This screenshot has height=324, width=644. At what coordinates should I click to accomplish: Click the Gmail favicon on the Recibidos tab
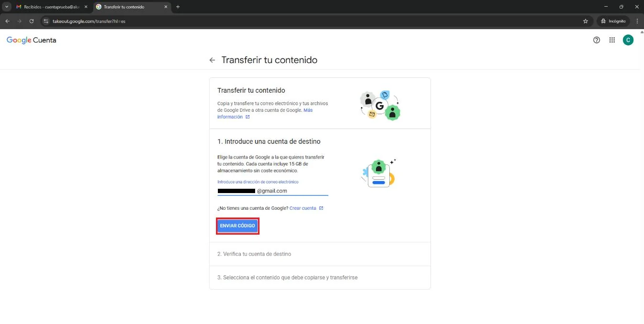19,7
